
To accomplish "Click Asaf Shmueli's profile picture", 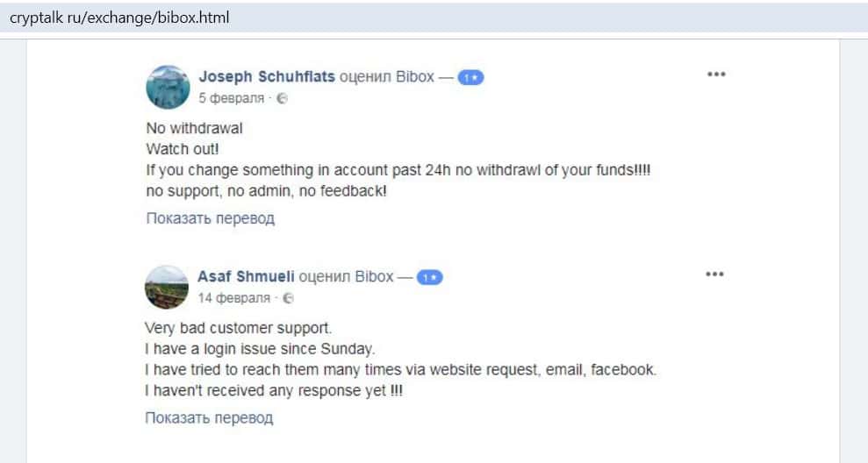I will [x=167, y=287].
